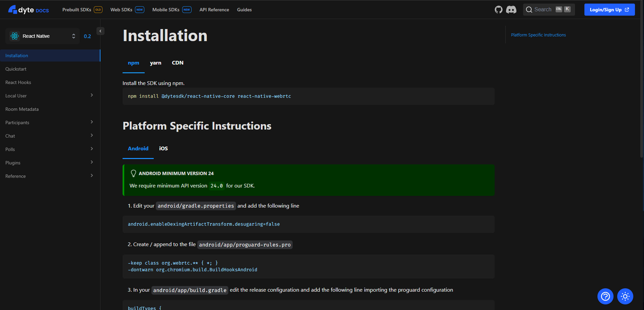Collapse the sidebar with the arrow button

(x=100, y=31)
